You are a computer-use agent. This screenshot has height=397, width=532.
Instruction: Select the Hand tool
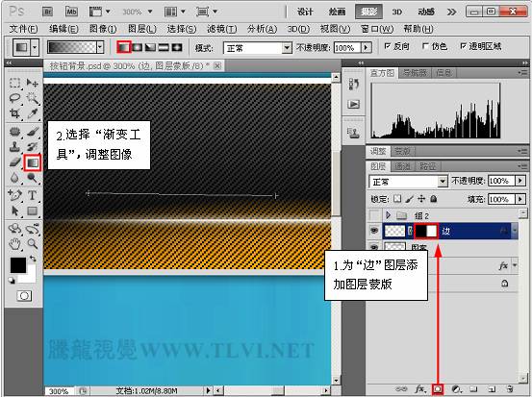click(15, 243)
